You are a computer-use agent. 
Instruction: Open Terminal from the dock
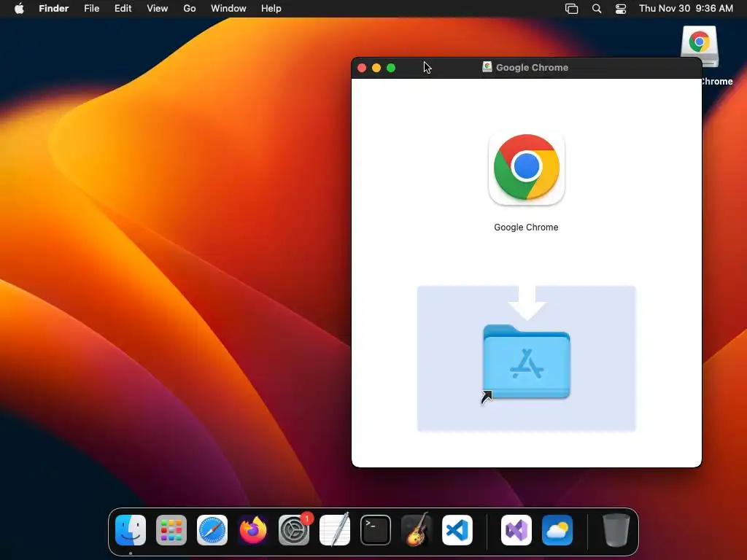[x=376, y=530]
